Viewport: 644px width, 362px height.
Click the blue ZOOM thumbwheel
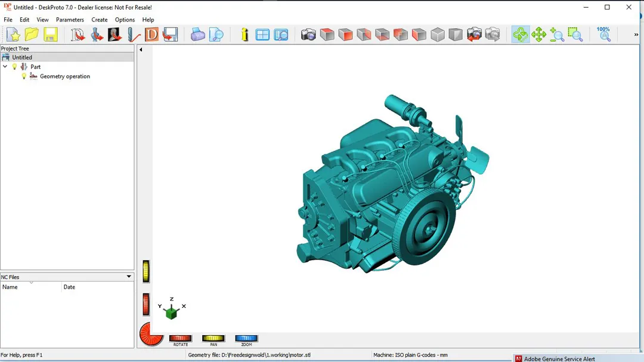[246, 338]
